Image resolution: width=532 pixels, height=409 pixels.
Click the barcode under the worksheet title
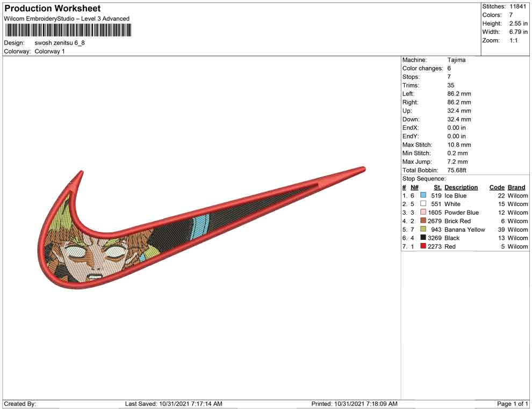click(68, 30)
